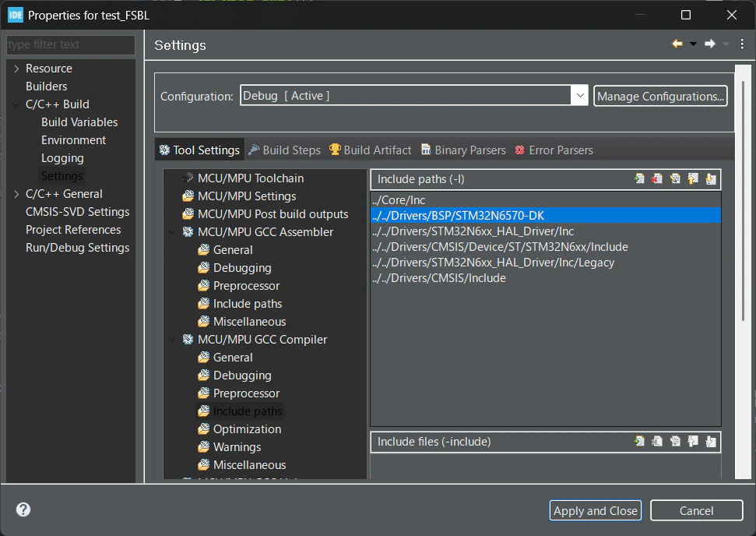Viewport: 756px width, 536px height.
Task: Open the view menu three-dots icon
Action: 742,44
